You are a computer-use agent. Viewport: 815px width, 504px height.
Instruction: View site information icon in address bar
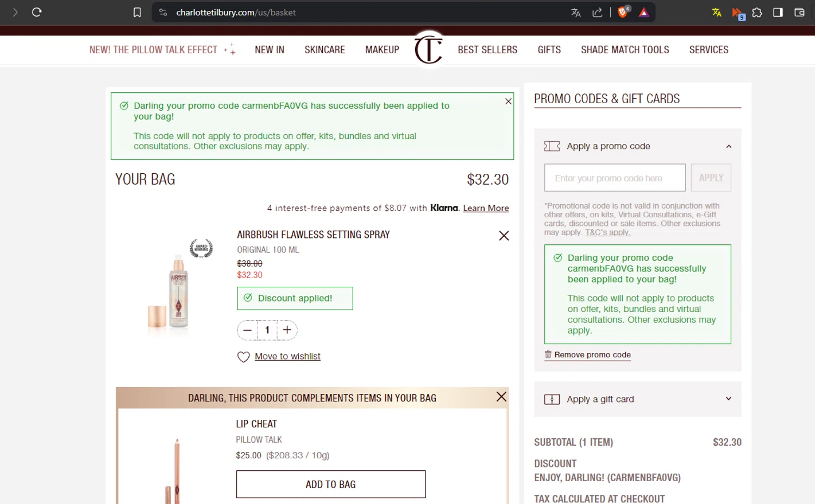point(163,12)
